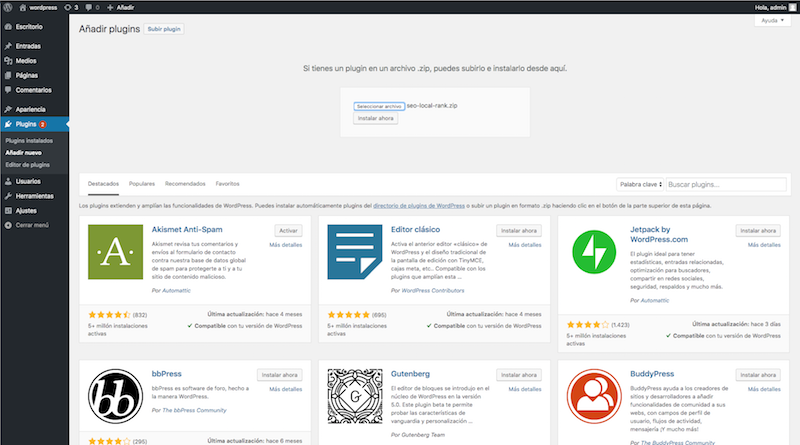This screenshot has height=445, width=800.
Task: Switch to Favoritos tab
Action: (x=228, y=184)
